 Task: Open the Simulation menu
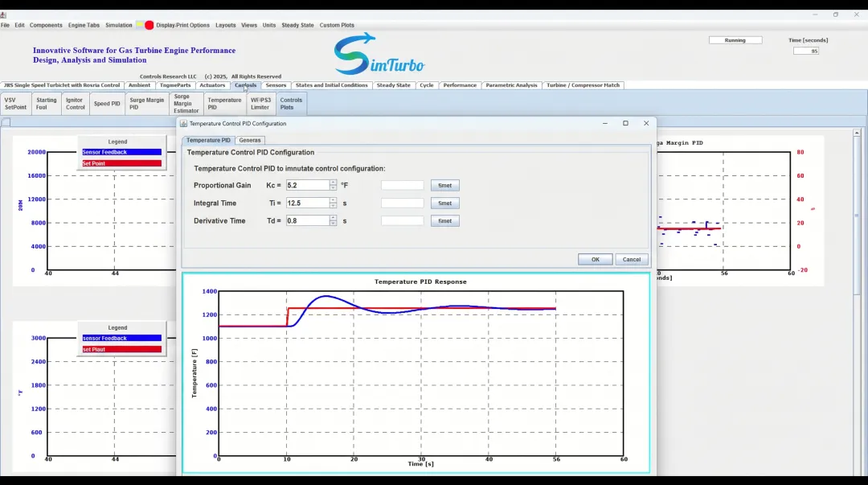point(118,25)
